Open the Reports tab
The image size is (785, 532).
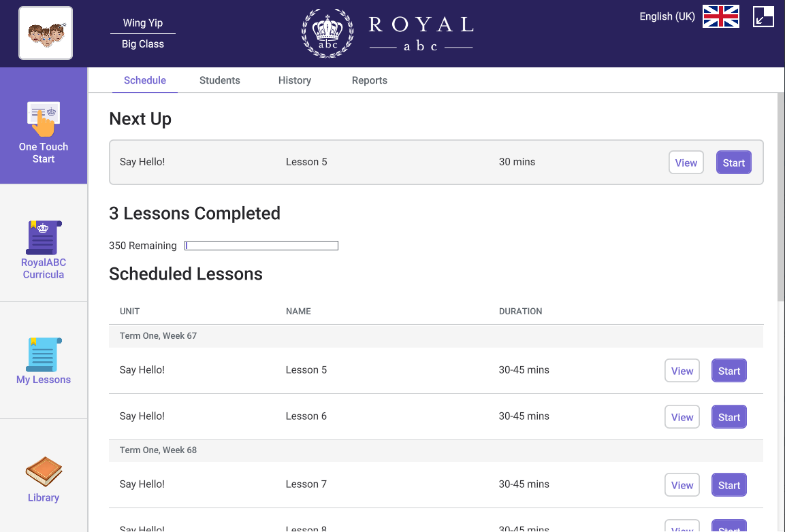370,80
